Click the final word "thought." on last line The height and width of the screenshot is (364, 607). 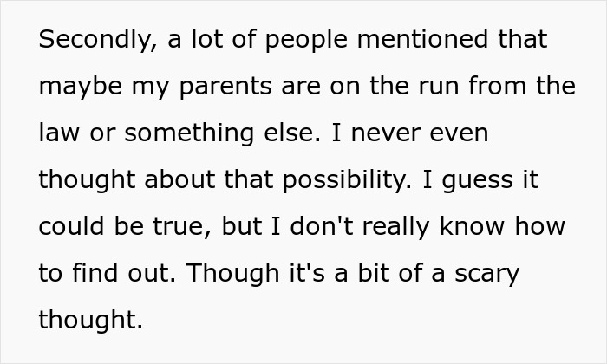90,320
